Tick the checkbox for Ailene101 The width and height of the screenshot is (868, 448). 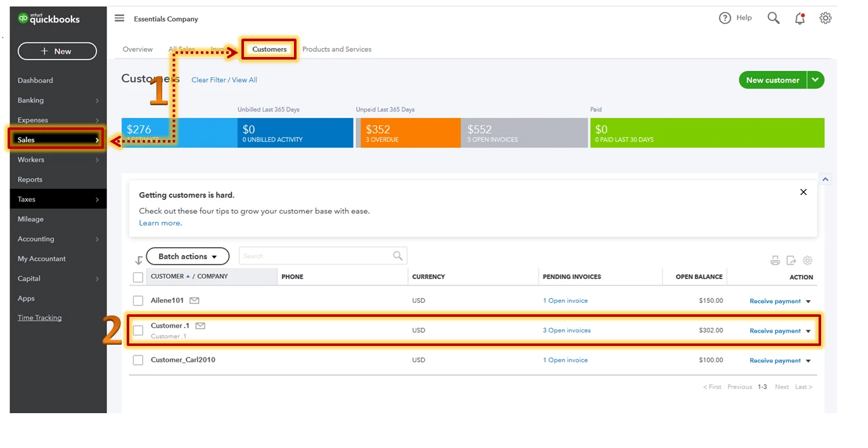[x=138, y=300]
